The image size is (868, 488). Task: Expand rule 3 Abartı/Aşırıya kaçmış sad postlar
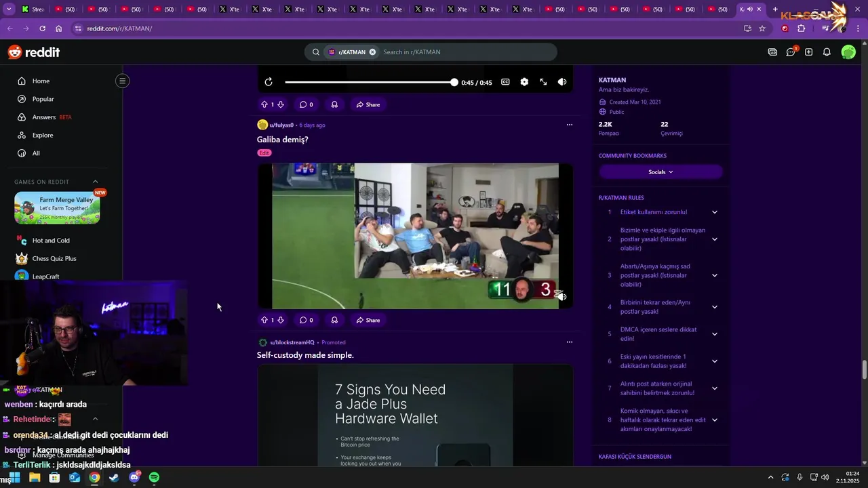point(714,275)
